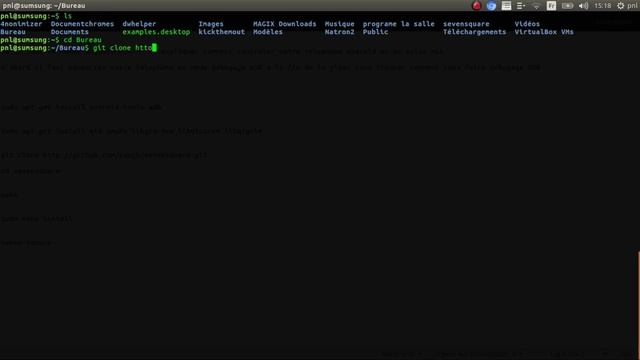Screen dimensions: 640x360
Task: Click the Téléchargements directory name
Action: click(475, 32)
